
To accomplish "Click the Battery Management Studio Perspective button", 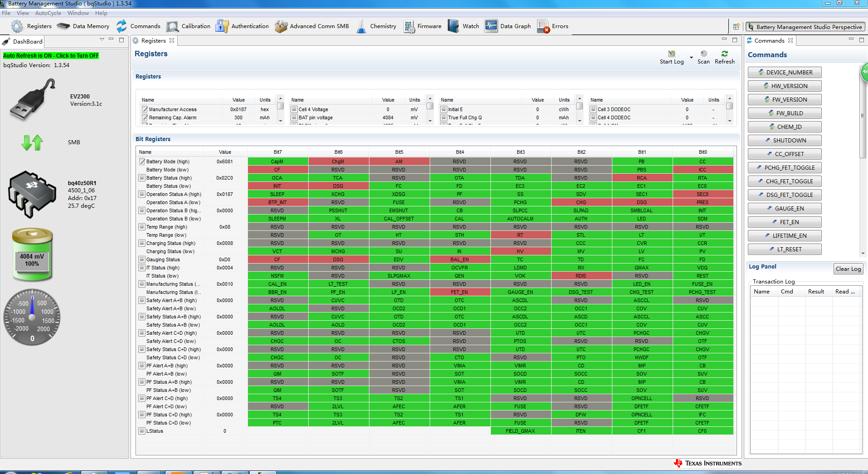I will tap(805, 27).
